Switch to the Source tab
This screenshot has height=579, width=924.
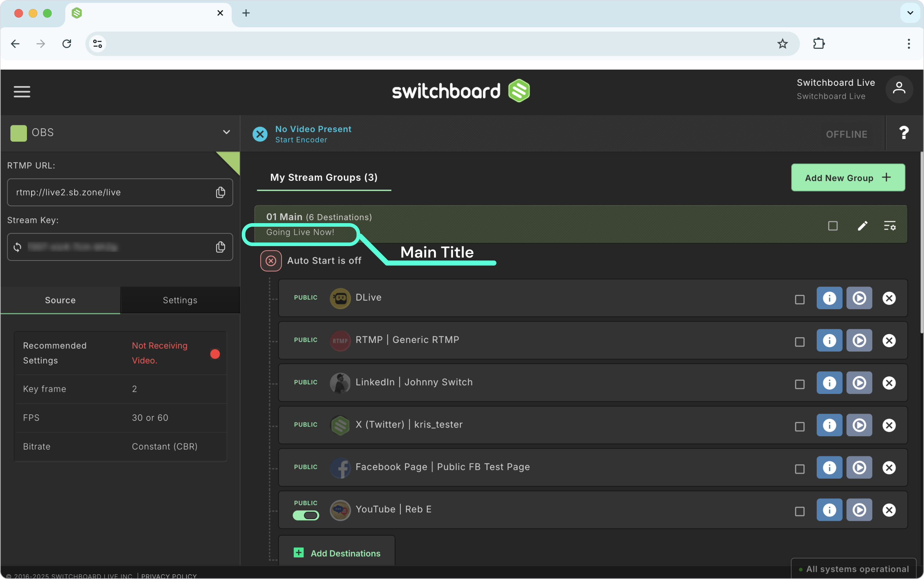click(x=60, y=300)
